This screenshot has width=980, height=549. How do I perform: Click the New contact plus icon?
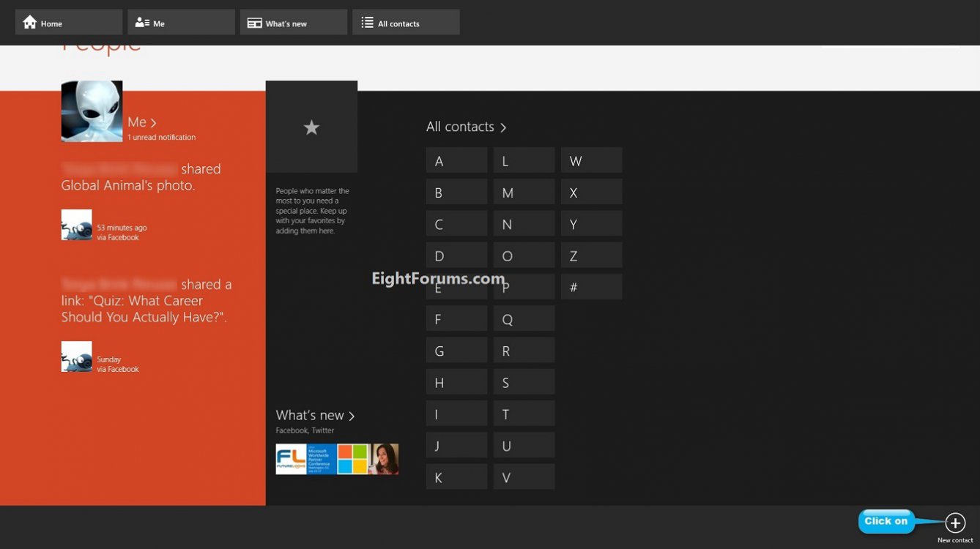pyautogui.click(x=955, y=523)
